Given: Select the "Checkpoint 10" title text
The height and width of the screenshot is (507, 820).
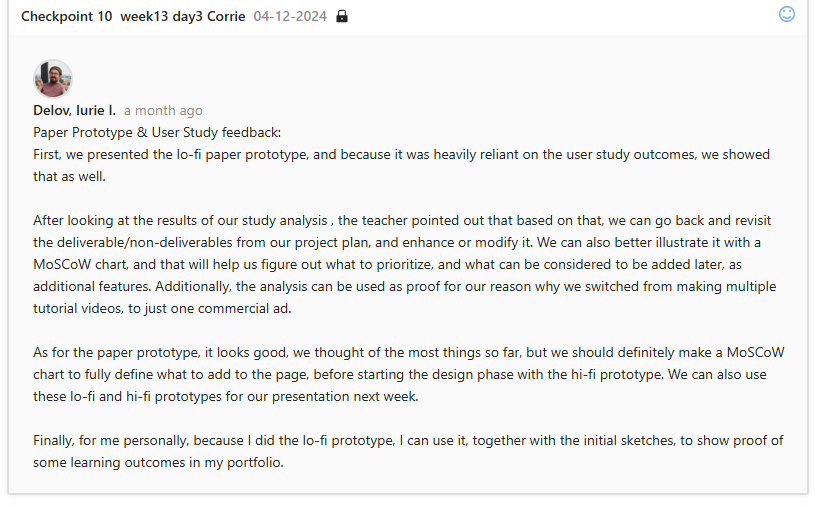Looking at the screenshot, I should pyautogui.click(x=66, y=17).
